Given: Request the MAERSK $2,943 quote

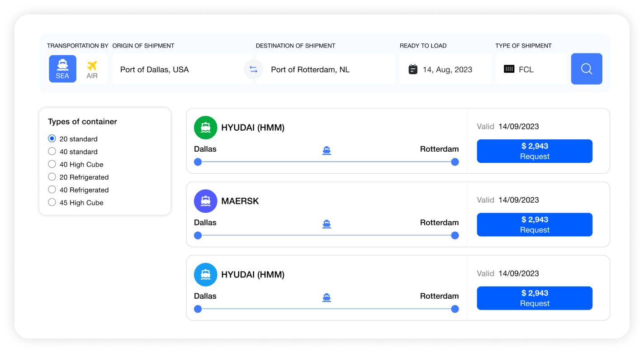Looking at the screenshot, I should (x=535, y=224).
